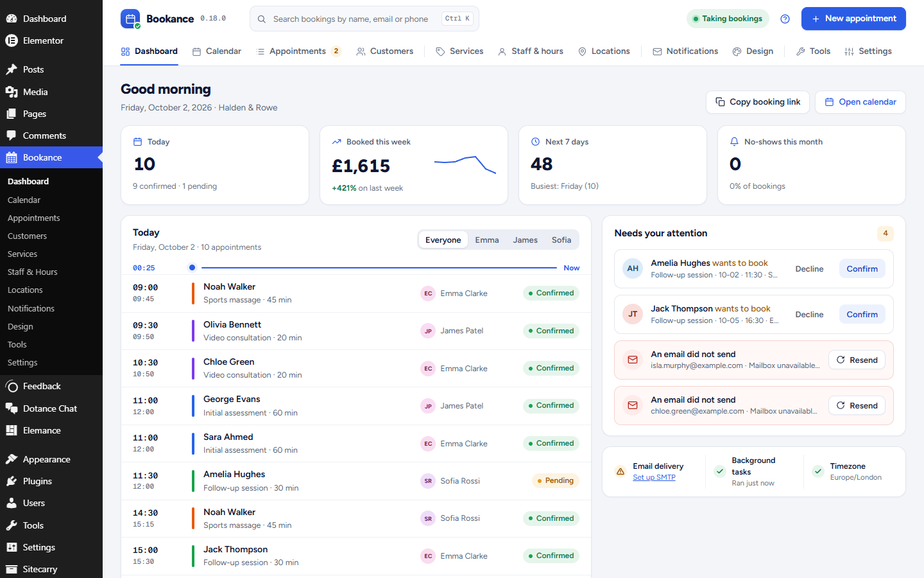Confirm Amelia Hughes booking request

862,268
